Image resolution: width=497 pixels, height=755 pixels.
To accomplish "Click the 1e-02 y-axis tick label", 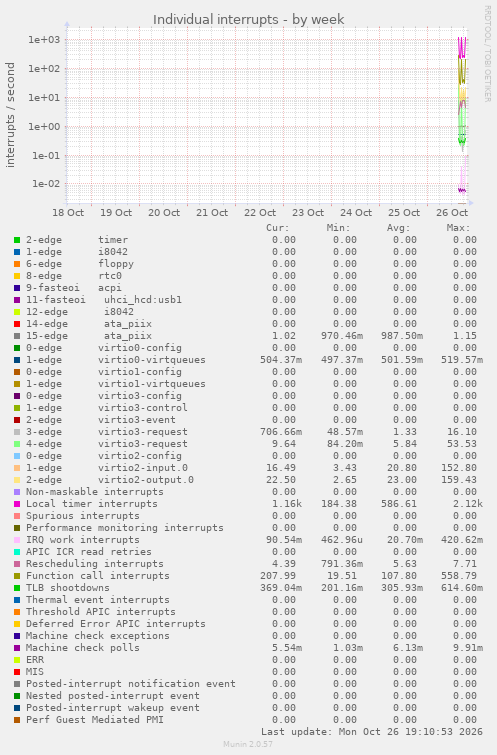I will pos(46,184).
